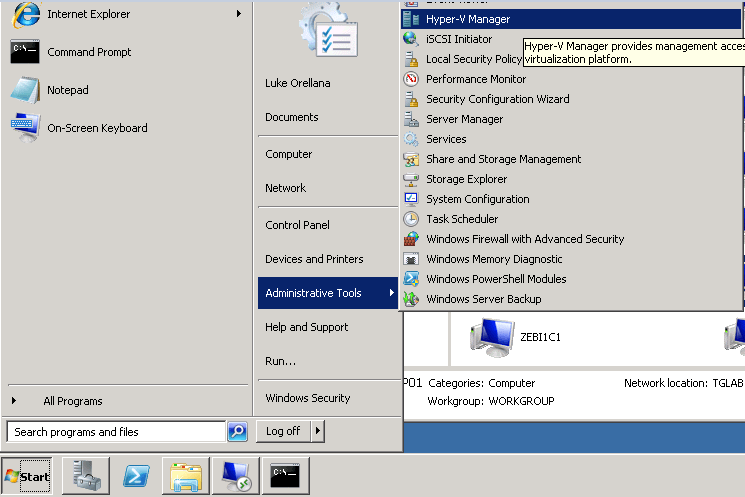Open the Log off options arrow
The height and width of the screenshot is (497, 745).
pos(318,431)
